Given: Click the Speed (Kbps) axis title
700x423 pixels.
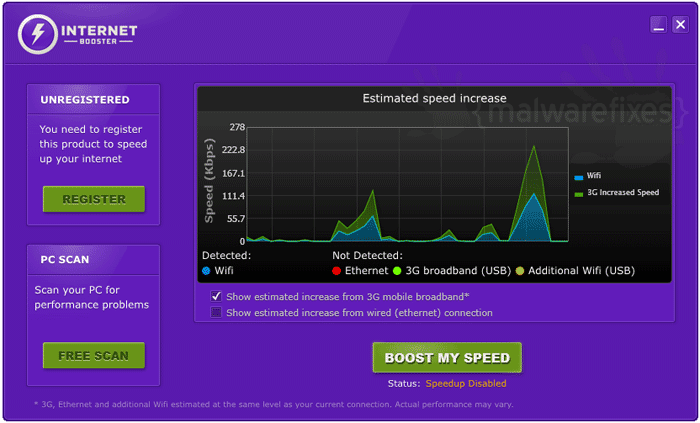Looking at the screenshot, I should pyautogui.click(x=209, y=181).
